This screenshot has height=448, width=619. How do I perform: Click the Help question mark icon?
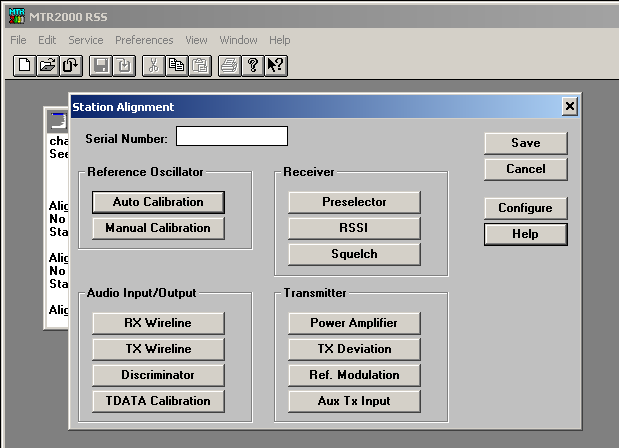tap(253, 65)
